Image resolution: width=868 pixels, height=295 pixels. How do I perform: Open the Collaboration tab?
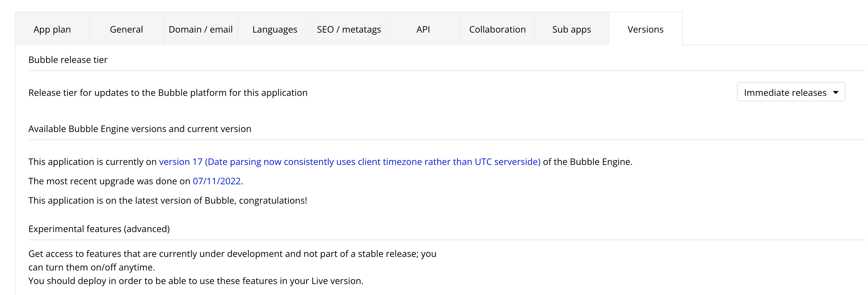(x=497, y=29)
